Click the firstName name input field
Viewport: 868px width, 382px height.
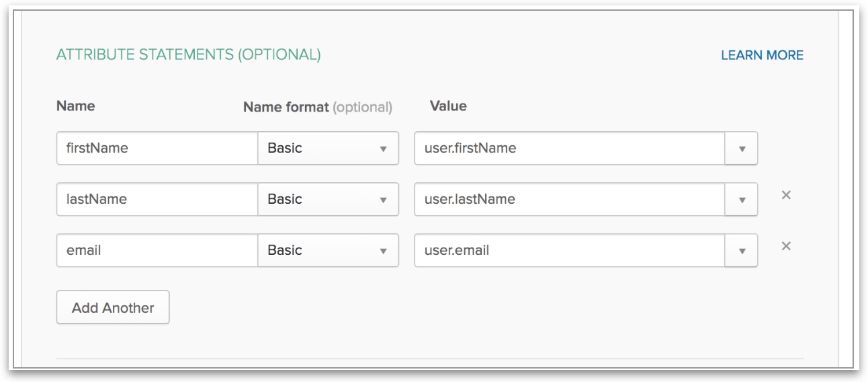(x=157, y=148)
